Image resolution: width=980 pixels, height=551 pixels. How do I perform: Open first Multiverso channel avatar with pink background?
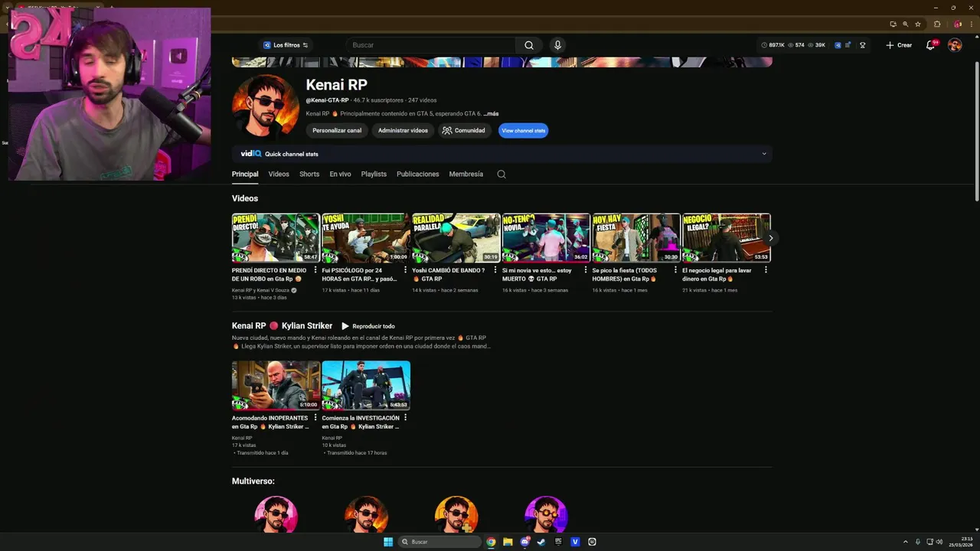pyautogui.click(x=276, y=514)
